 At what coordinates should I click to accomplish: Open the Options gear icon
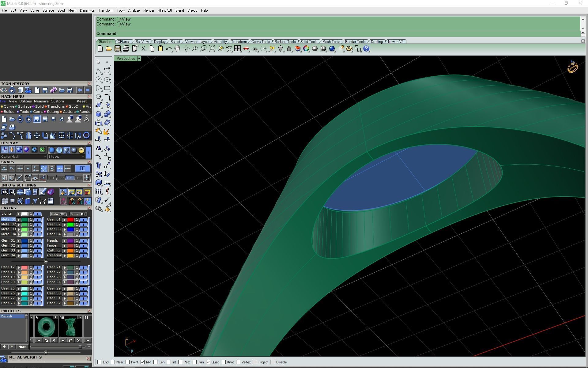point(349,48)
